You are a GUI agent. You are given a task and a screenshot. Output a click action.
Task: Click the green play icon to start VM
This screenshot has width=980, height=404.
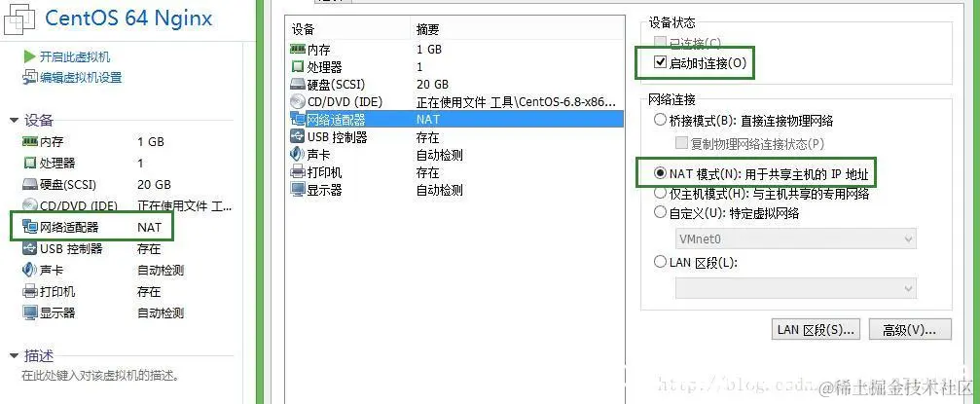coord(29,56)
